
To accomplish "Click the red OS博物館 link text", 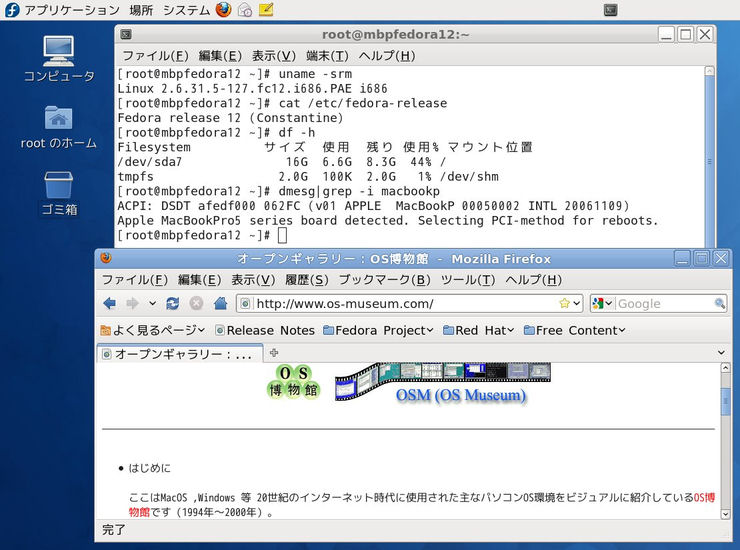I will tap(704, 497).
